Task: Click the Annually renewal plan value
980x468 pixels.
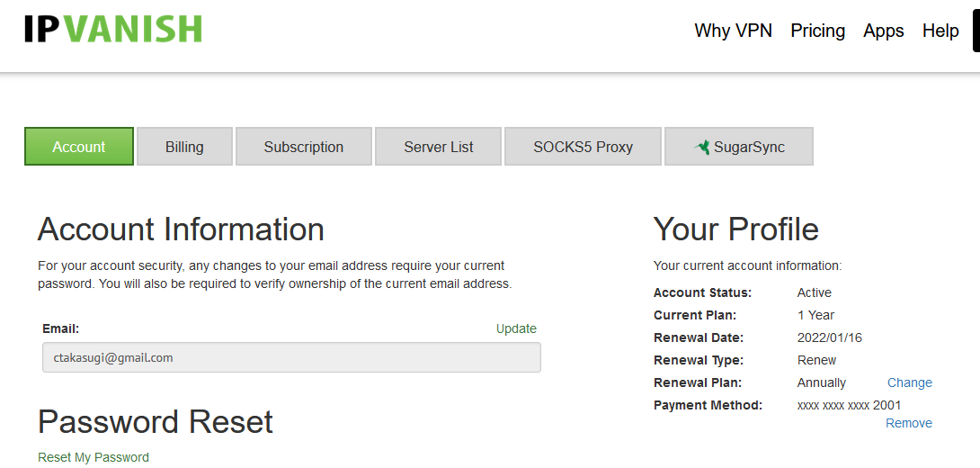Action: tap(821, 382)
